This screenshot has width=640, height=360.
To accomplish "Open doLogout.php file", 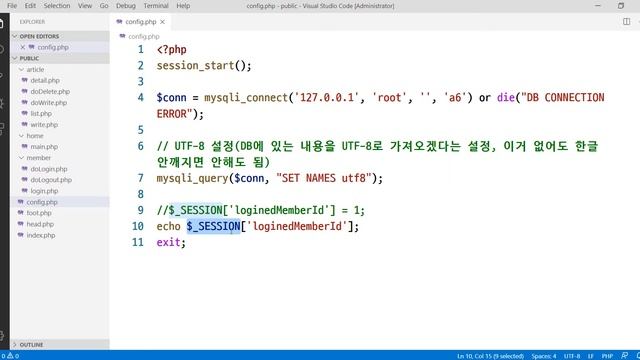I will click(x=51, y=180).
